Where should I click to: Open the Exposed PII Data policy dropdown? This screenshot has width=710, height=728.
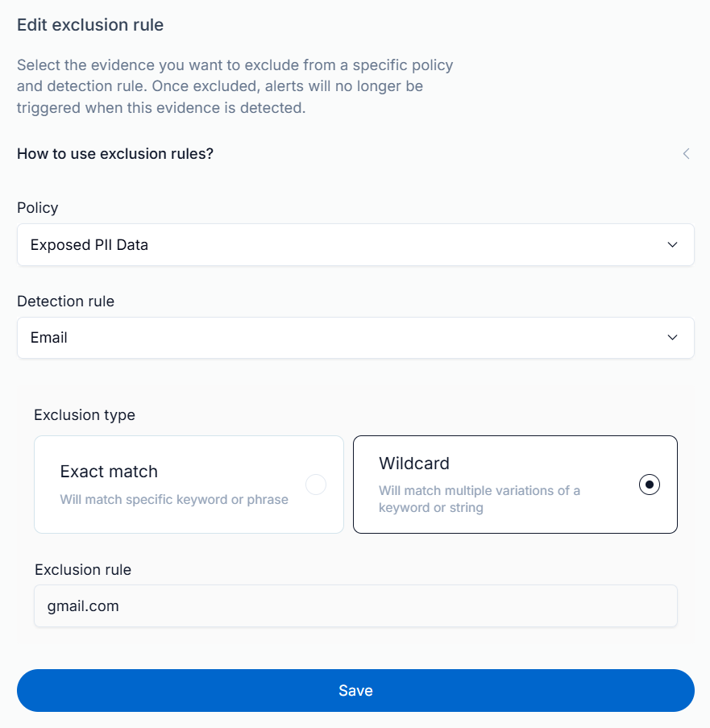tap(355, 244)
